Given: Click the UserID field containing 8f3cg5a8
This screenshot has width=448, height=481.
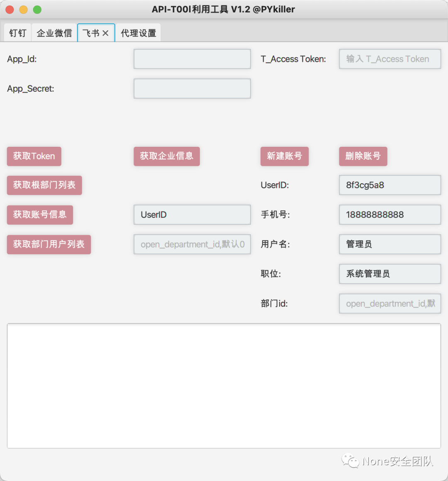Looking at the screenshot, I should tap(390, 185).
